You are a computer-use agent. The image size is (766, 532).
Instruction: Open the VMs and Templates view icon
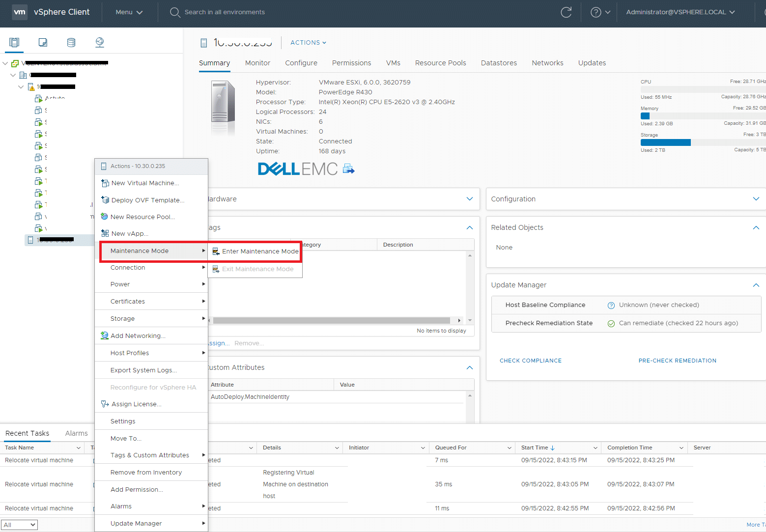pos(43,42)
